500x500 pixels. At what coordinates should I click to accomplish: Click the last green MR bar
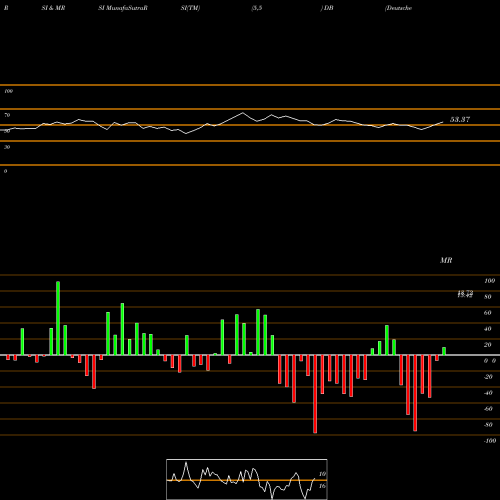click(444, 351)
